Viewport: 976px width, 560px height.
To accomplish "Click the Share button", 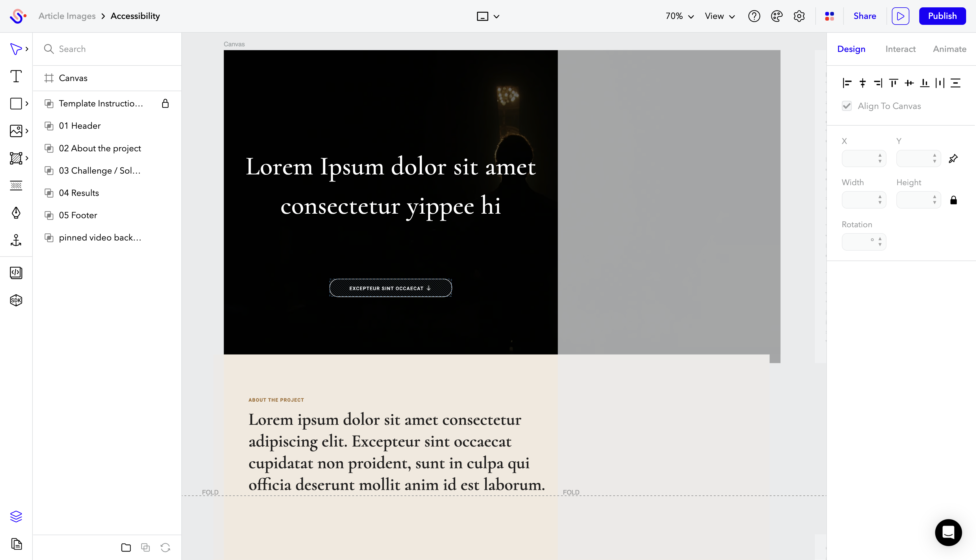I will coord(864,16).
